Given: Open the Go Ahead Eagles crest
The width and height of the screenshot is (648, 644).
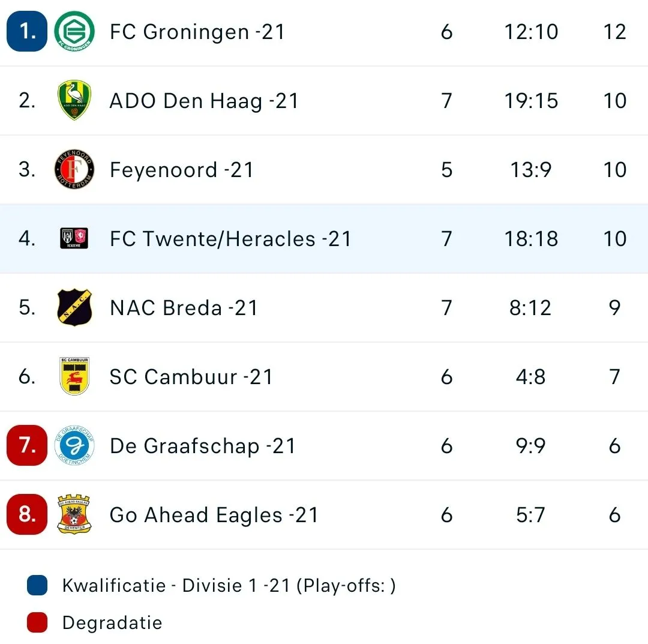Looking at the screenshot, I should click(74, 514).
